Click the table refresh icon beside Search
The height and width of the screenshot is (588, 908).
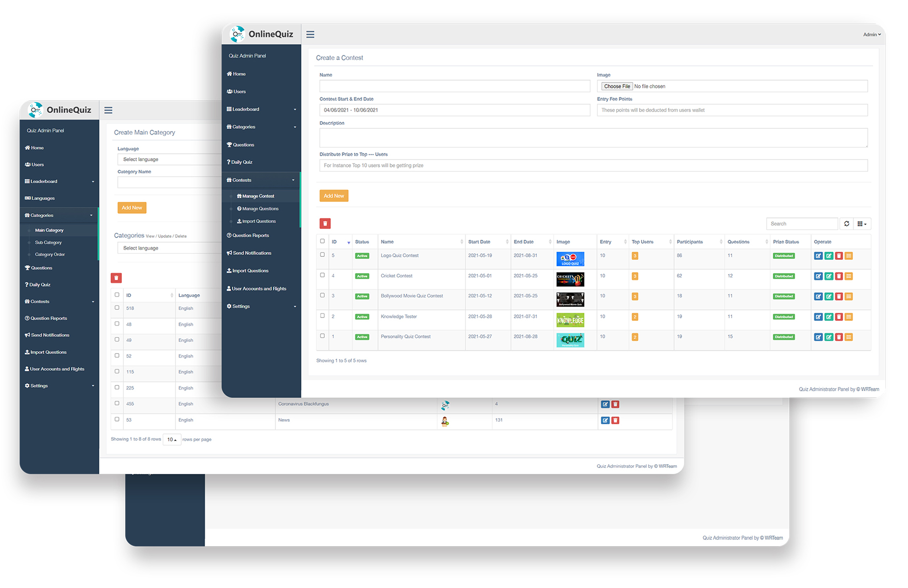(x=847, y=224)
